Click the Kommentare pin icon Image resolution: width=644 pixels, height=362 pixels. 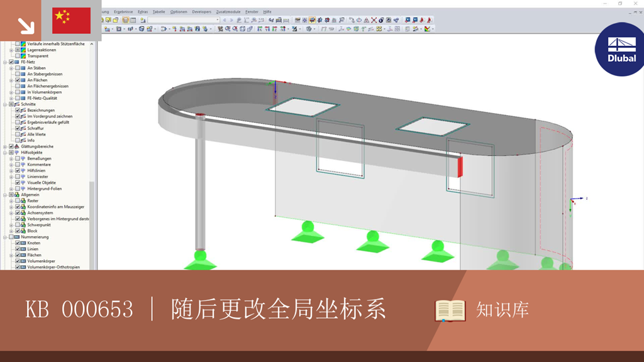(x=23, y=165)
